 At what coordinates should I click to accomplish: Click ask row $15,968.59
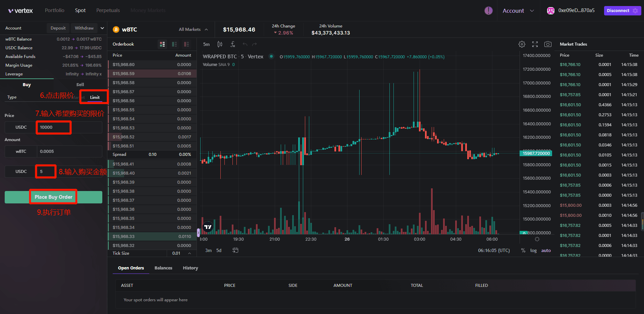click(x=152, y=74)
